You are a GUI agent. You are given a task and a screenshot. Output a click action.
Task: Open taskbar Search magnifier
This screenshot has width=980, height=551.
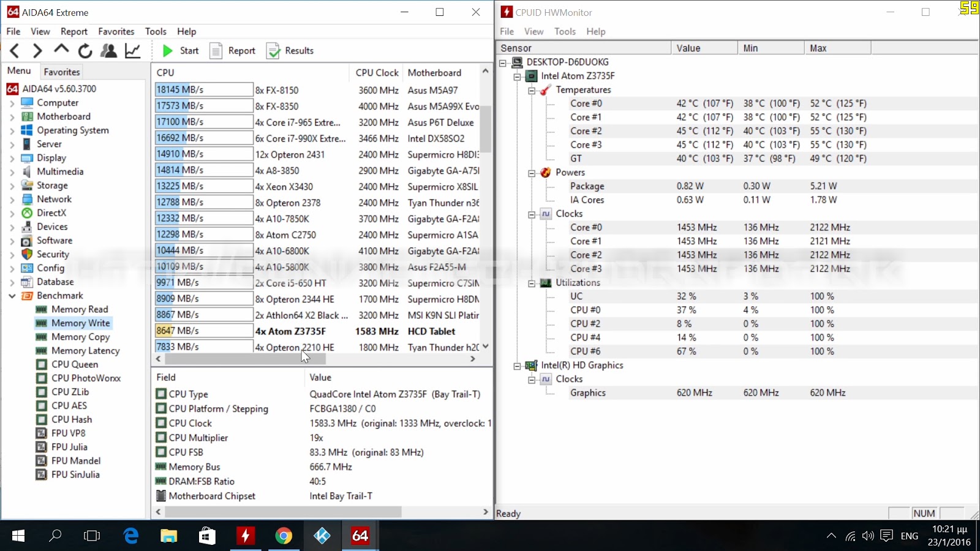pyautogui.click(x=55, y=536)
